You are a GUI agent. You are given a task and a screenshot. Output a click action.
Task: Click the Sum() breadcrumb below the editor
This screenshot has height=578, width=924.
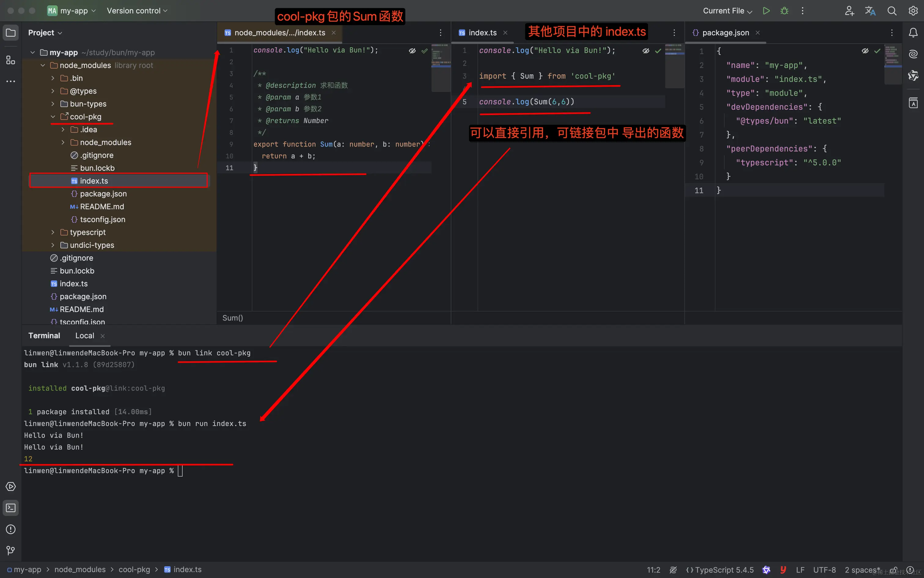click(232, 318)
